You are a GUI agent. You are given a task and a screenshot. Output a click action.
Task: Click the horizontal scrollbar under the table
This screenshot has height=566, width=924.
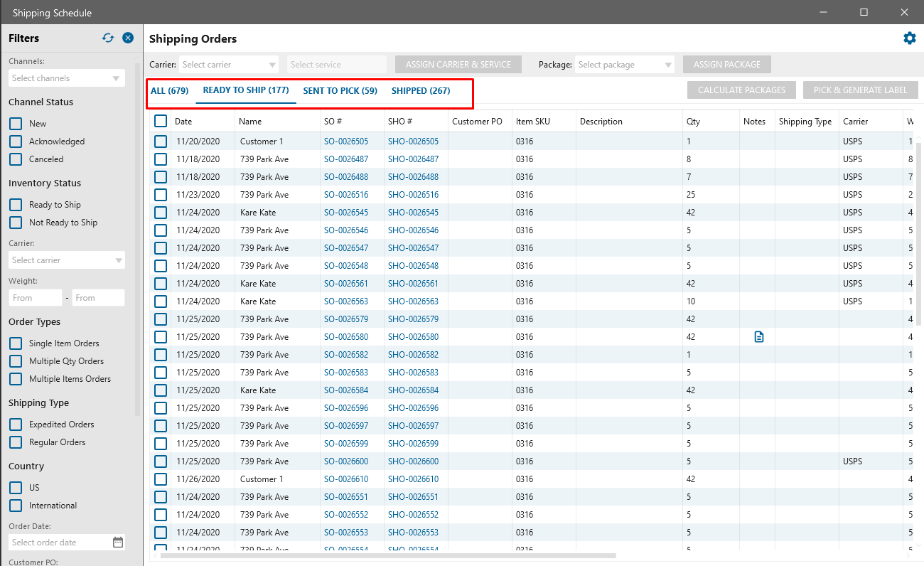[387, 555]
